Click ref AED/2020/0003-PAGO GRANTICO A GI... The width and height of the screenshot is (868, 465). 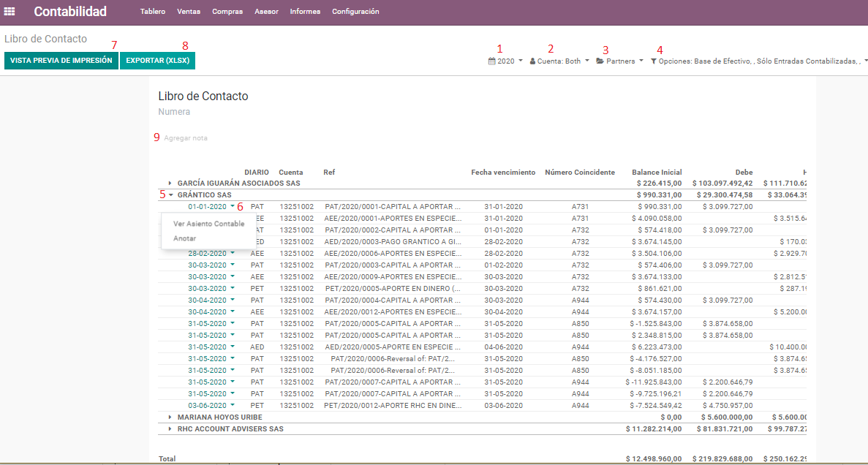pos(393,241)
